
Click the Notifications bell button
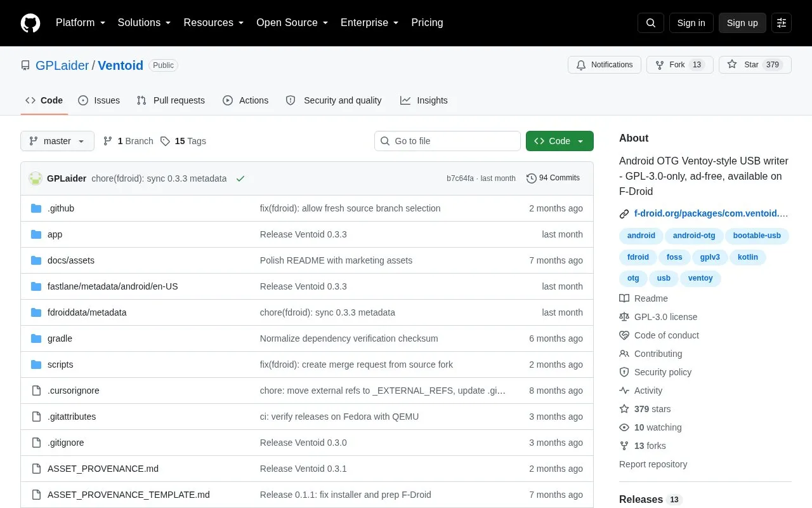605,65
